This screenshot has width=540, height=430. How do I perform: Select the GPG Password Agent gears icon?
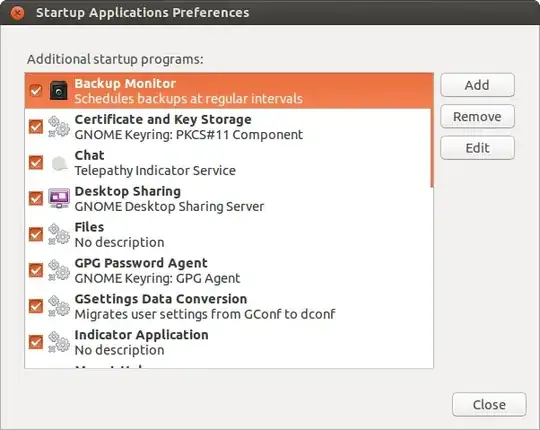click(59, 270)
